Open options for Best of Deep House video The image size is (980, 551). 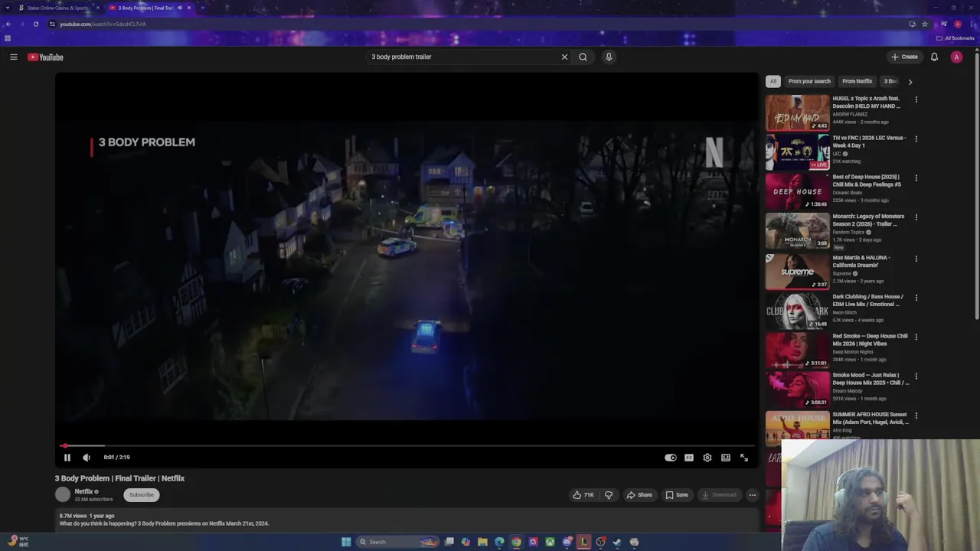click(916, 178)
